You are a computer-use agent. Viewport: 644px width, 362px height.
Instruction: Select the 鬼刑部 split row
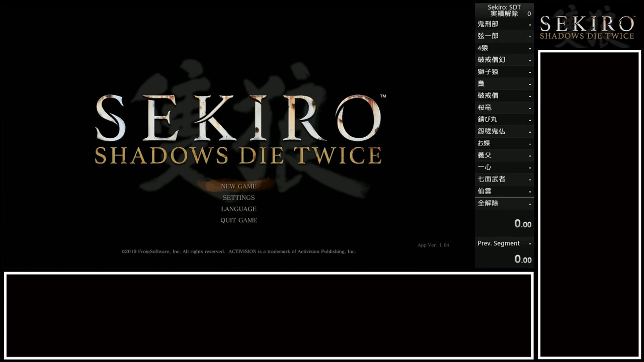504,24
